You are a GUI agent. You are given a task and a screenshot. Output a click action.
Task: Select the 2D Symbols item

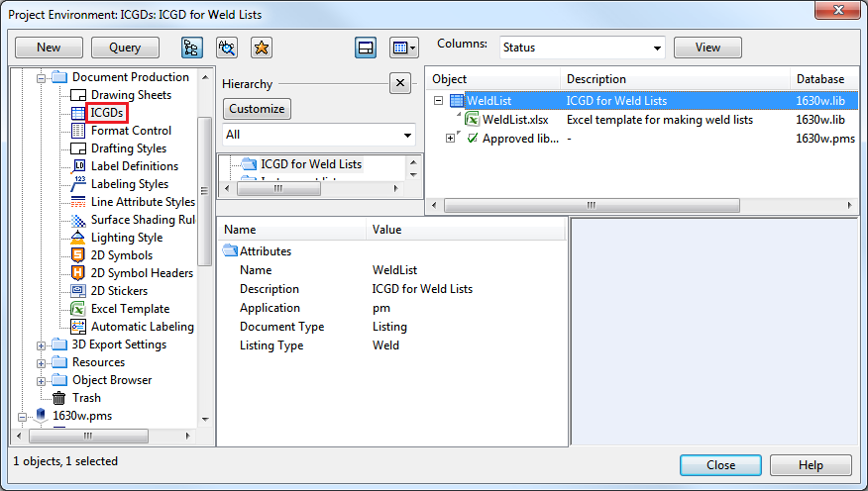[121, 255]
